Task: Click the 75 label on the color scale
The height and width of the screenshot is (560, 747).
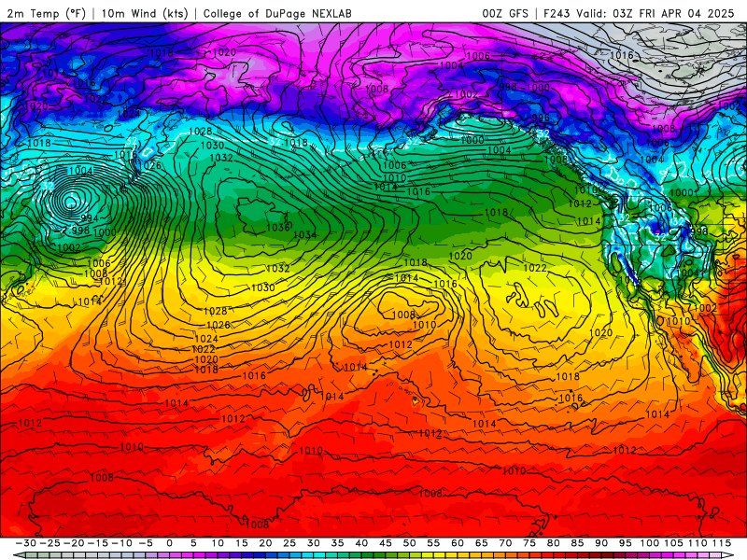Action: pos(529,543)
